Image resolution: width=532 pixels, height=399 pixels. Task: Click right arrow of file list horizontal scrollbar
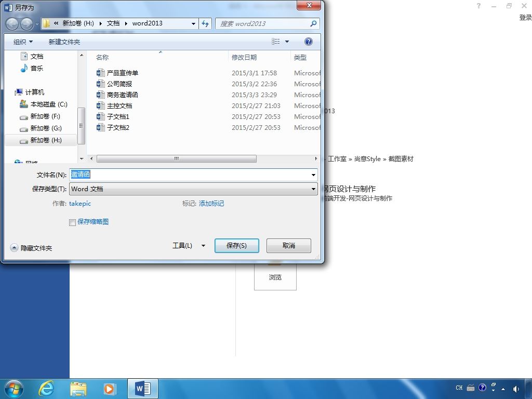pyautogui.click(x=316, y=158)
